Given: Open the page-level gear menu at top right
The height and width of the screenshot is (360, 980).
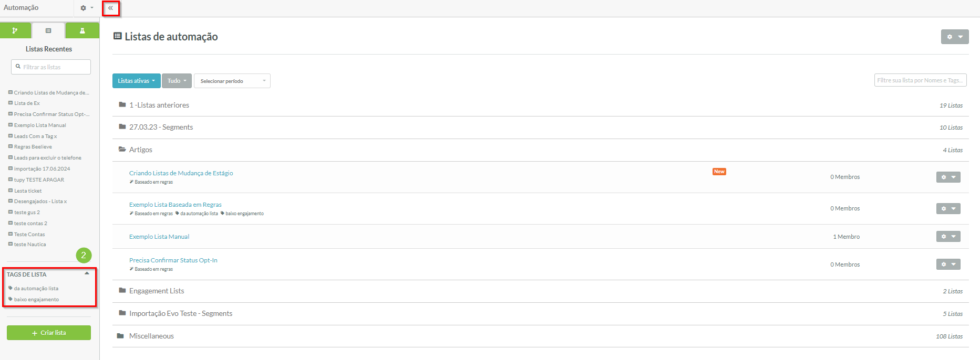Looking at the screenshot, I should pyautogui.click(x=954, y=37).
